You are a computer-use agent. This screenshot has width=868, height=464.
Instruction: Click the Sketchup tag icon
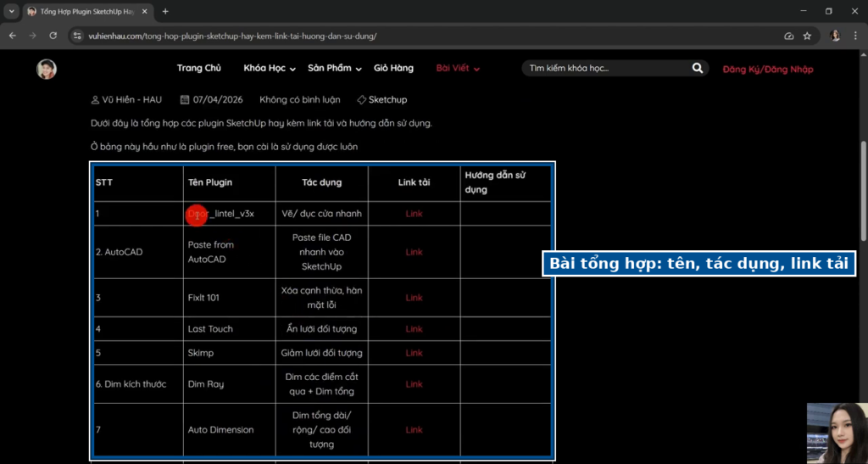(361, 99)
